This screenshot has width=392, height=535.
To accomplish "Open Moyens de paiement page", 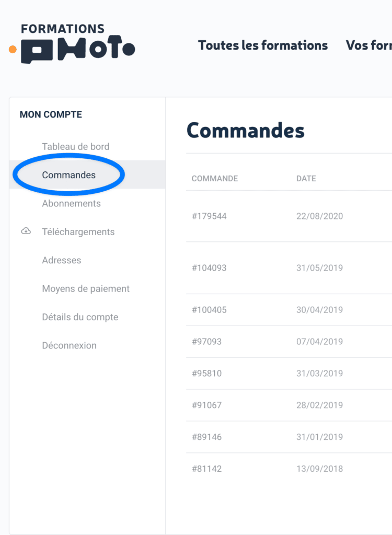I will tap(86, 288).
